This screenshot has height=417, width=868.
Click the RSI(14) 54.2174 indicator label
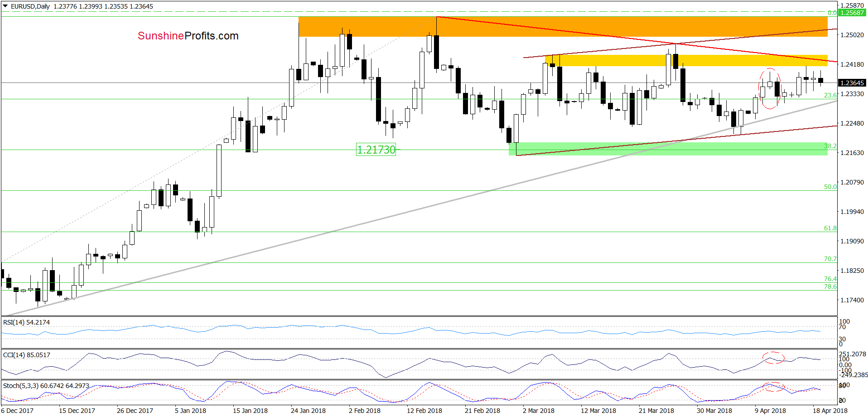[26, 322]
